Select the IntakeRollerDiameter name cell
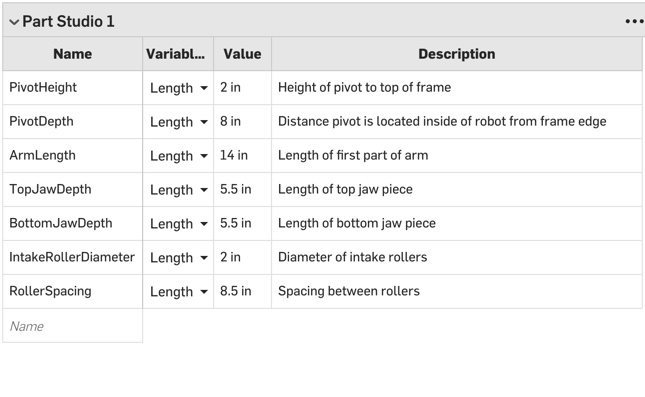645x397 pixels. 72,258
